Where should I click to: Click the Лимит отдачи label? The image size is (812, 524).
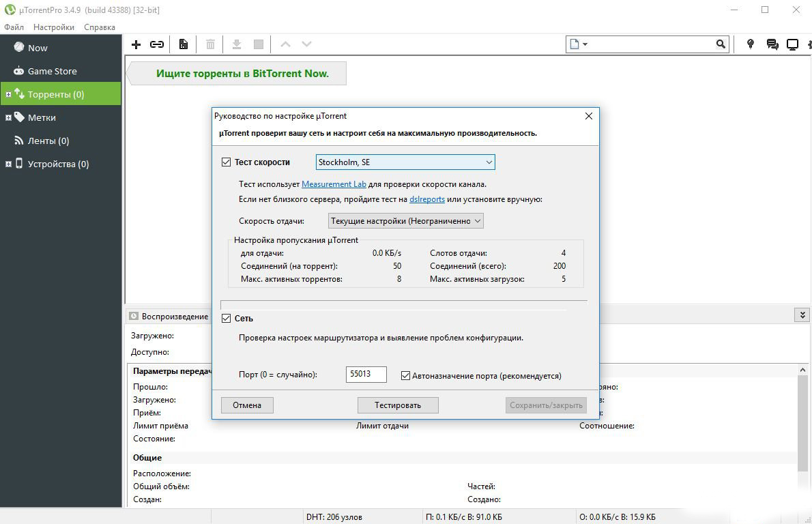pos(382,426)
